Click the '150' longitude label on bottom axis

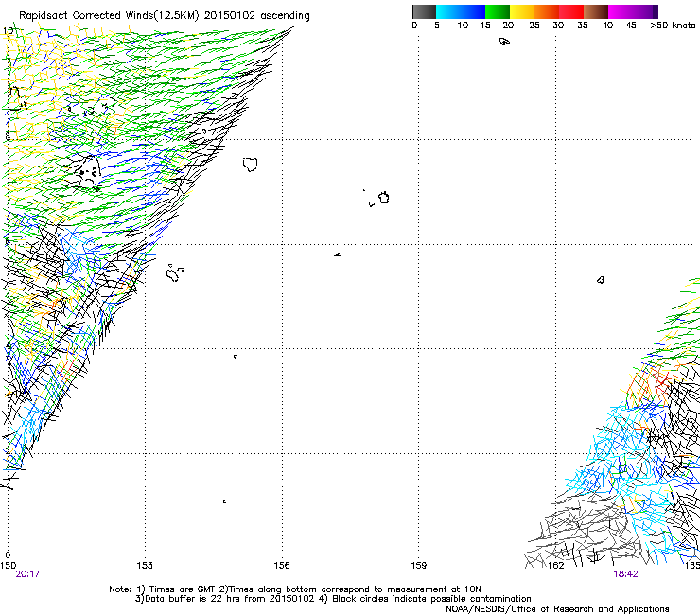click(x=8, y=565)
